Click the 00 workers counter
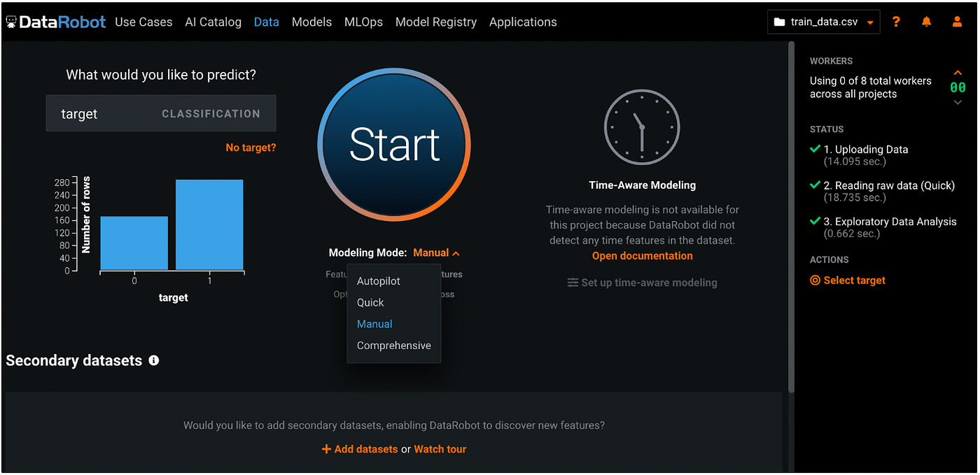 958,87
